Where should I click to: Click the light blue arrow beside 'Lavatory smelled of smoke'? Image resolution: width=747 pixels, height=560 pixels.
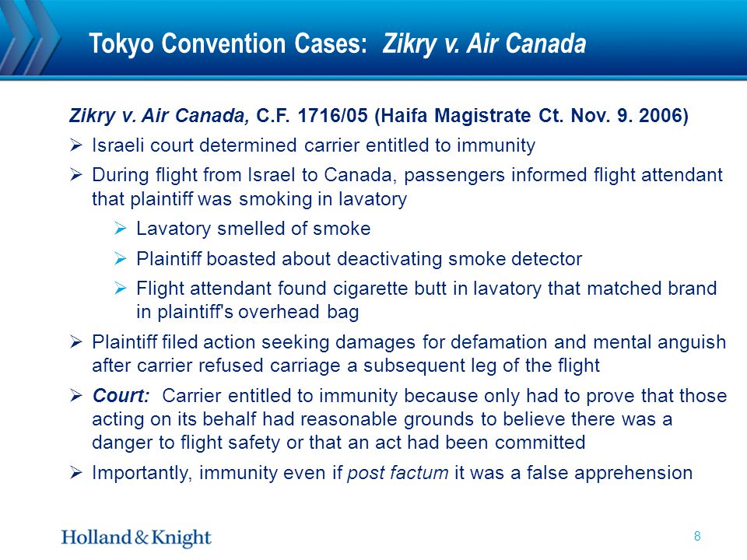[121, 229]
